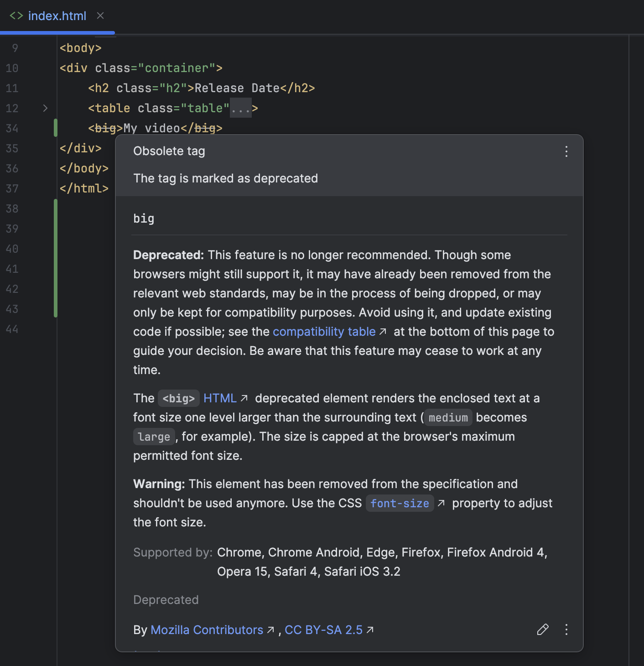Click the external-link arrow after compatibility table
Viewport: 644px width, 666px height.
pos(383,332)
